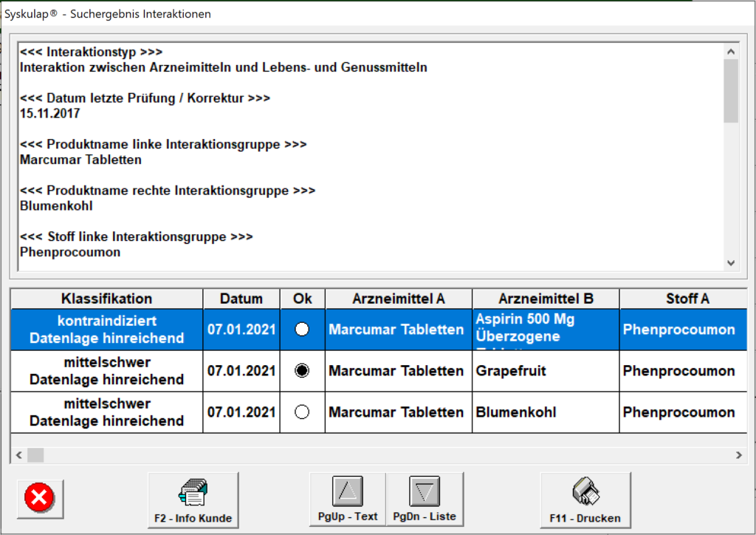Click the text pane's scroll-up arrow
Viewport: 756px width, 535px height.
(731, 52)
